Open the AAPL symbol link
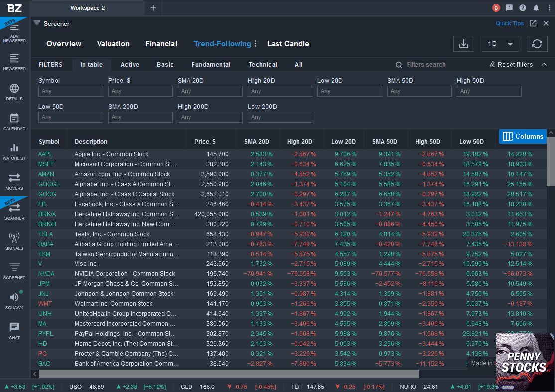Viewport: 555px width, 392px height. point(45,154)
